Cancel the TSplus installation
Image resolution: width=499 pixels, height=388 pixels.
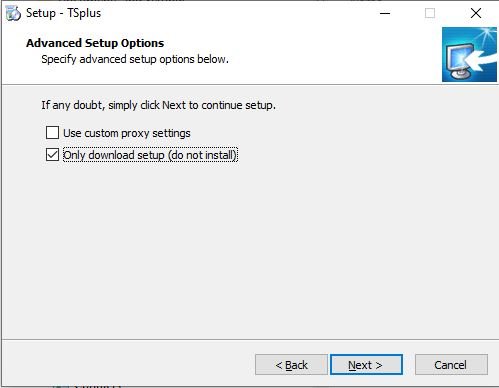(x=451, y=365)
